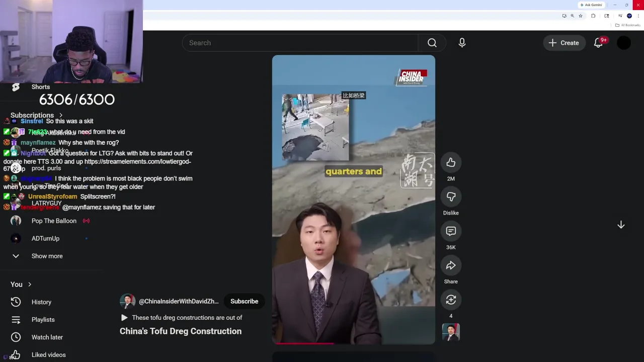Click the China's Tofu Dreg Construction title
The width and height of the screenshot is (644, 362).
[x=181, y=331]
